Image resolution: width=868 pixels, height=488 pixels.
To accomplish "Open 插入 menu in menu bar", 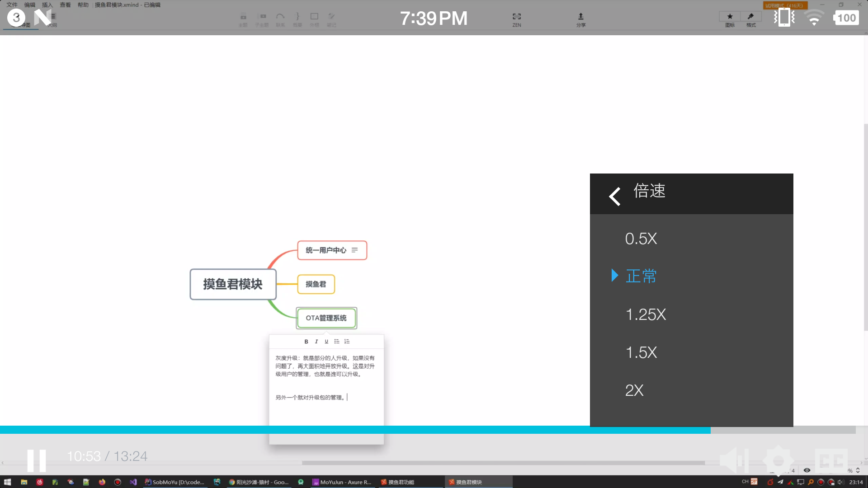I will (x=47, y=5).
